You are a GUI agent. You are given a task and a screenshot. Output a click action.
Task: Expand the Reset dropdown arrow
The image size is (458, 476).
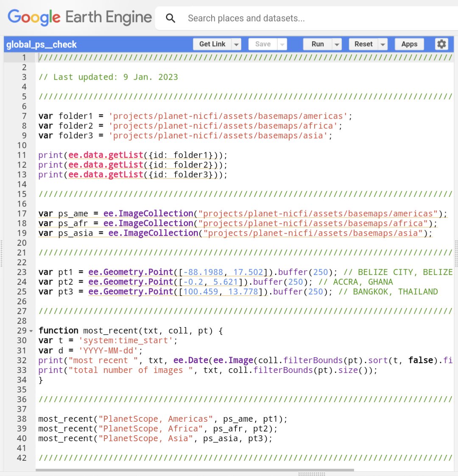(383, 44)
